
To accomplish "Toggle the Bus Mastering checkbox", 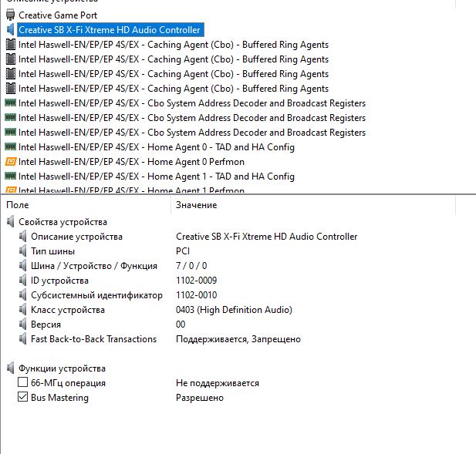I will 23,397.
